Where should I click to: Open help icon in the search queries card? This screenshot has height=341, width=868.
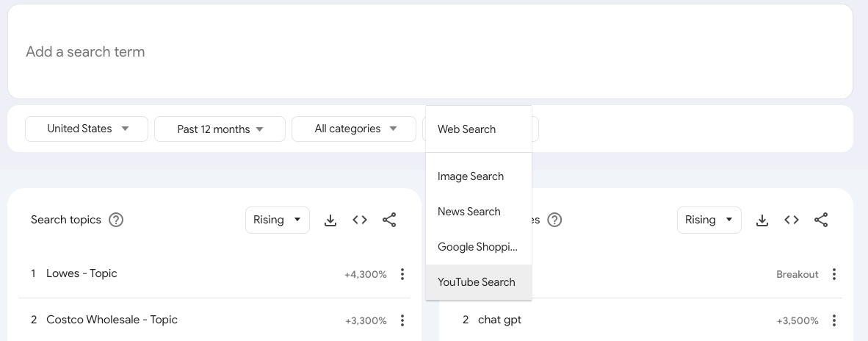[x=554, y=220]
